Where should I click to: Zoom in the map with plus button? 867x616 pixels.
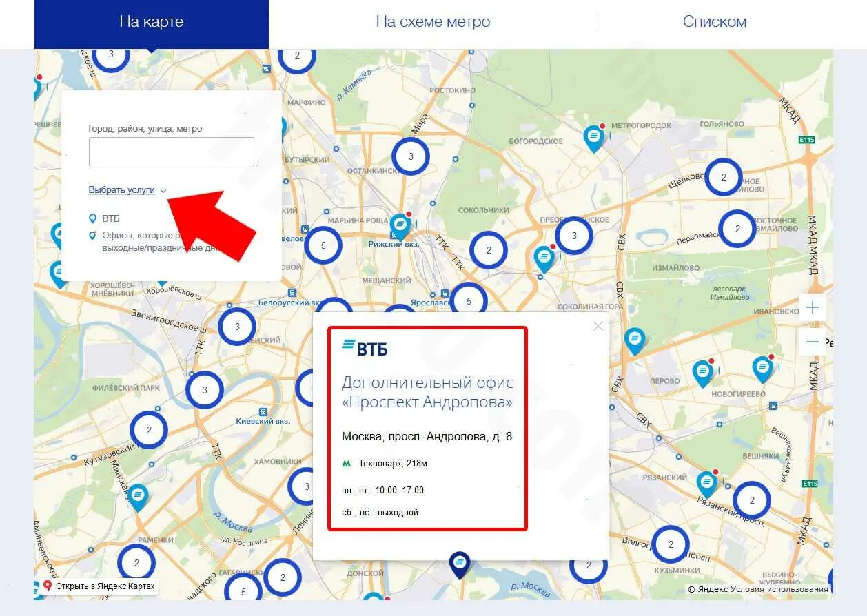[813, 307]
